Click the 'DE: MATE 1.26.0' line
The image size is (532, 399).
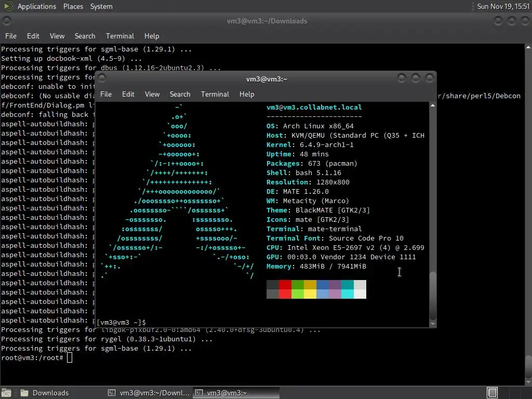[297, 191]
